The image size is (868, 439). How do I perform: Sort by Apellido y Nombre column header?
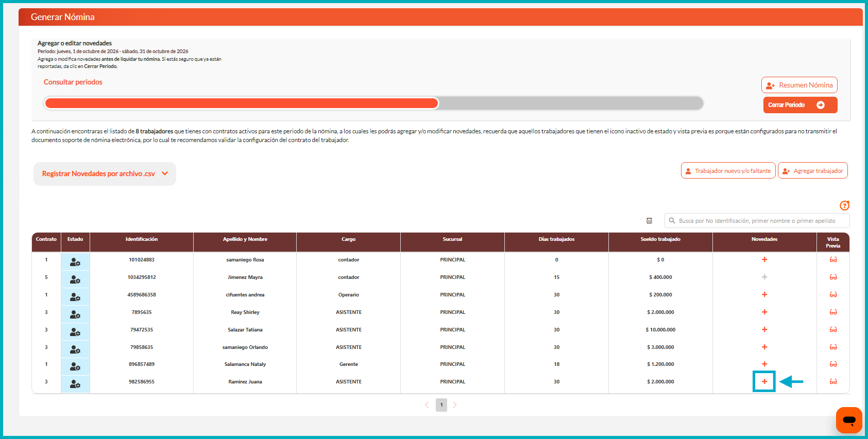tap(245, 239)
